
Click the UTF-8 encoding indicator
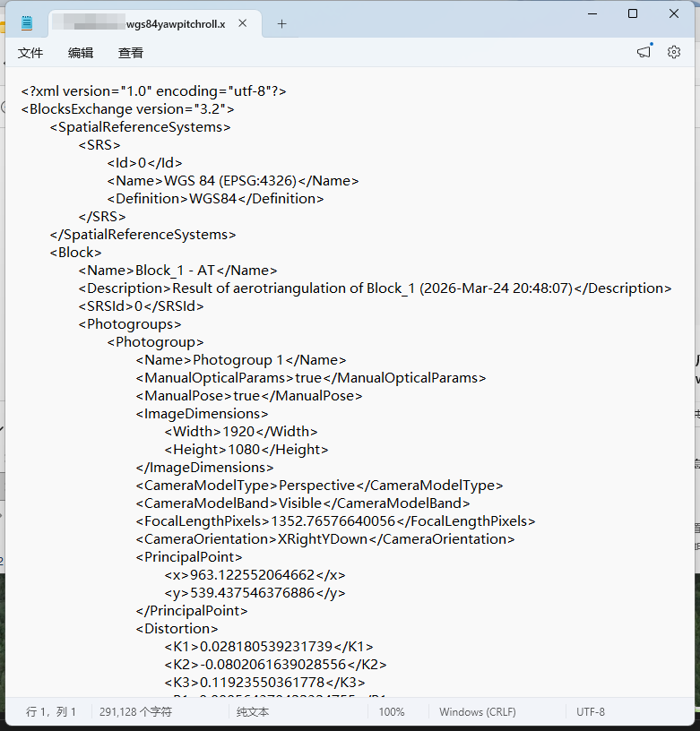click(591, 712)
